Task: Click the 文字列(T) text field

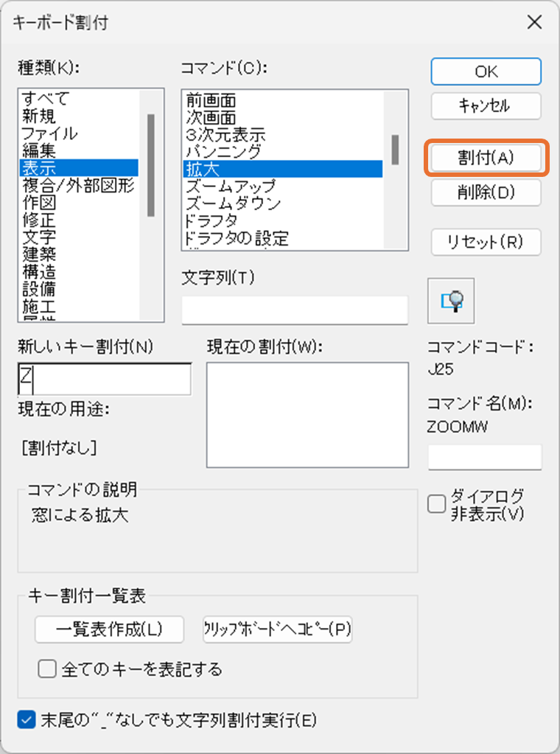Action: click(x=294, y=310)
